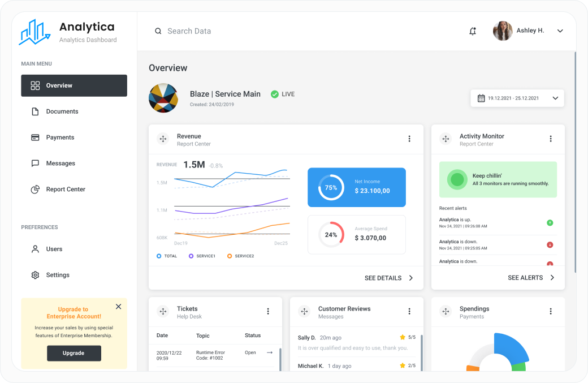
Task: Click the search magnifier icon
Action: point(158,31)
